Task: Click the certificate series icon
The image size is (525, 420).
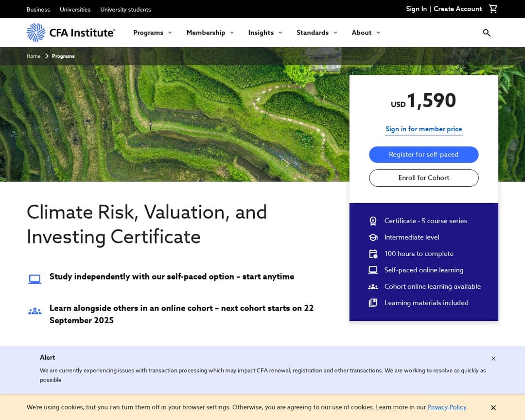Action: (x=373, y=221)
